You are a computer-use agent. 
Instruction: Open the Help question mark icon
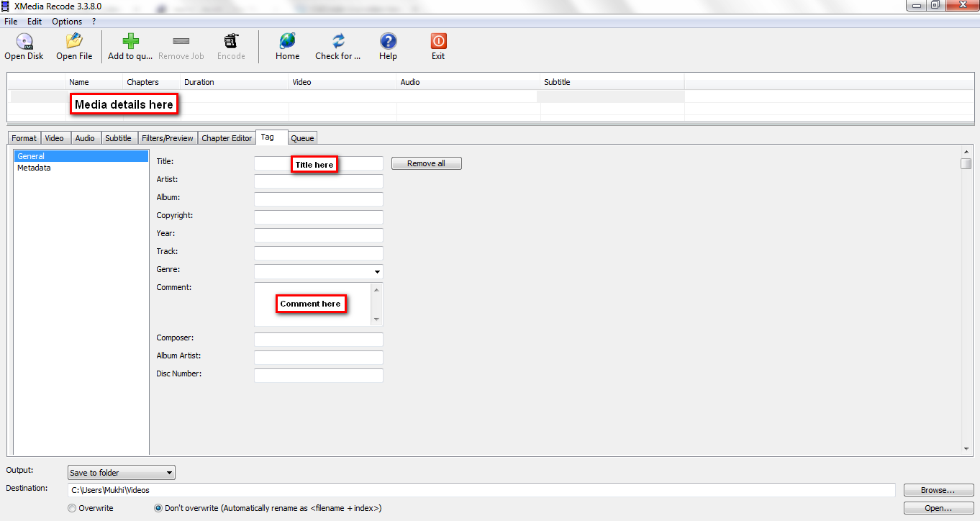tap(388, 41)
